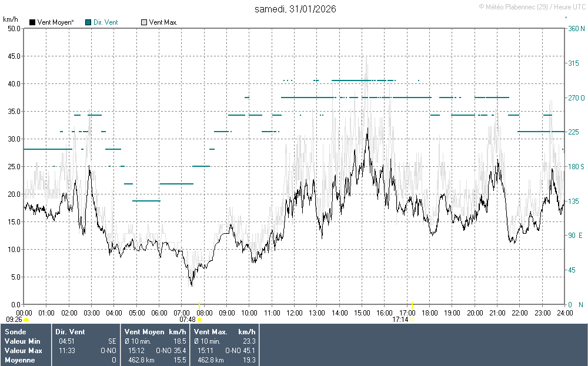Select the Vent Max. legend label

(x=163, y=22)
